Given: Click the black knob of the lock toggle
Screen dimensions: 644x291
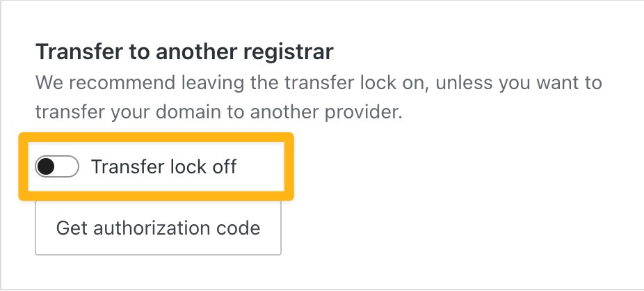Looking at the screenshot, I should [x=47, y=167].
